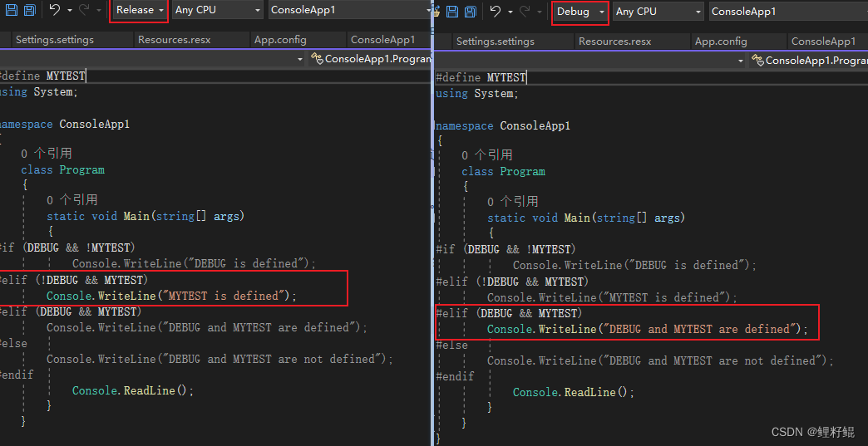Click 'static void Main(string[] args)' in Debug window
The image size is (868, 446).
point(586,218)
